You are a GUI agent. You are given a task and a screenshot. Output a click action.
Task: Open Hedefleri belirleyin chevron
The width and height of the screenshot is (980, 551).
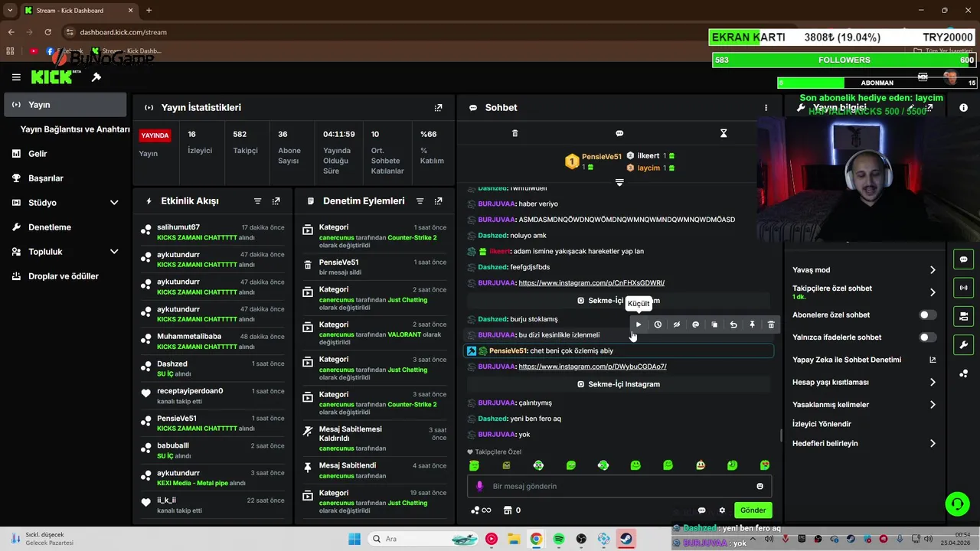[933, 443]
